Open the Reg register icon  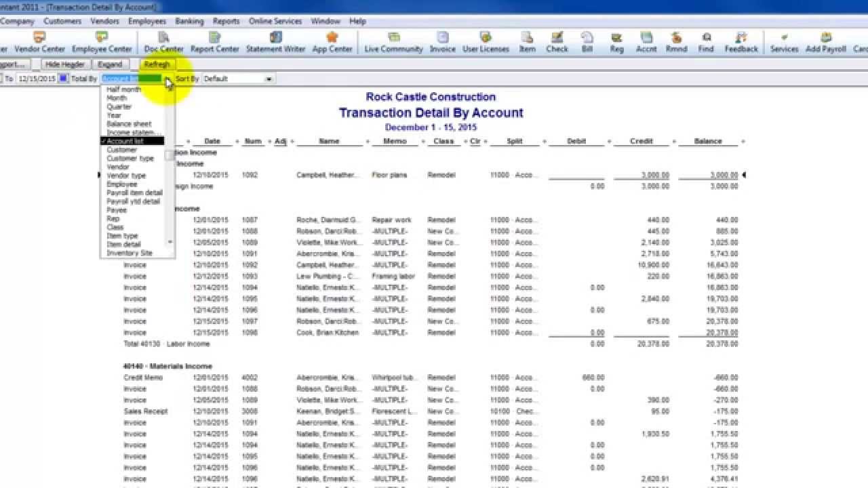pyautogui.click(x=616, y=42)
